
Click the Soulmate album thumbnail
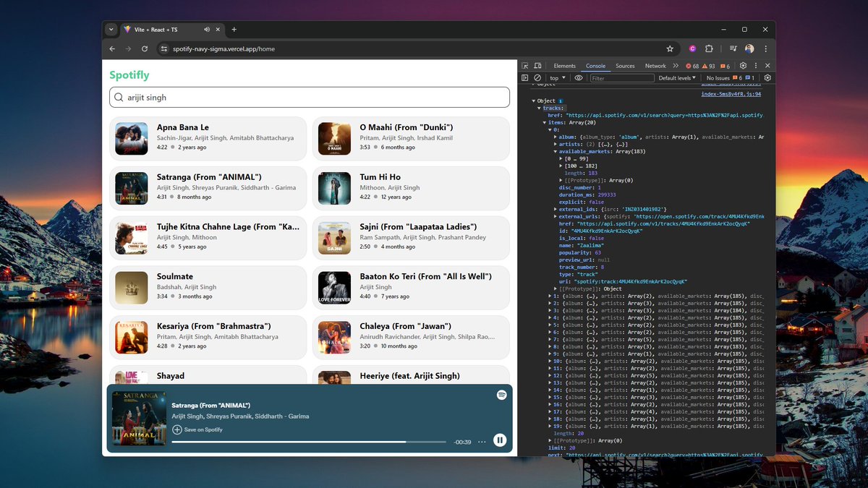pos(131,287)
